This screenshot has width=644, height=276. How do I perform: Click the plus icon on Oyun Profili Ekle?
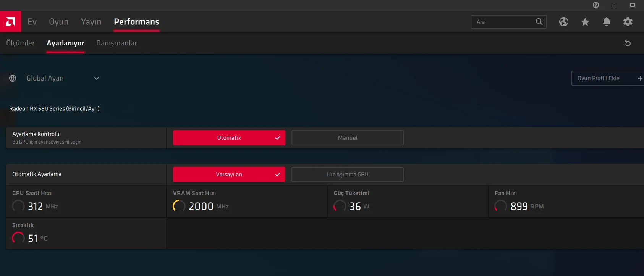pos(640,78)
